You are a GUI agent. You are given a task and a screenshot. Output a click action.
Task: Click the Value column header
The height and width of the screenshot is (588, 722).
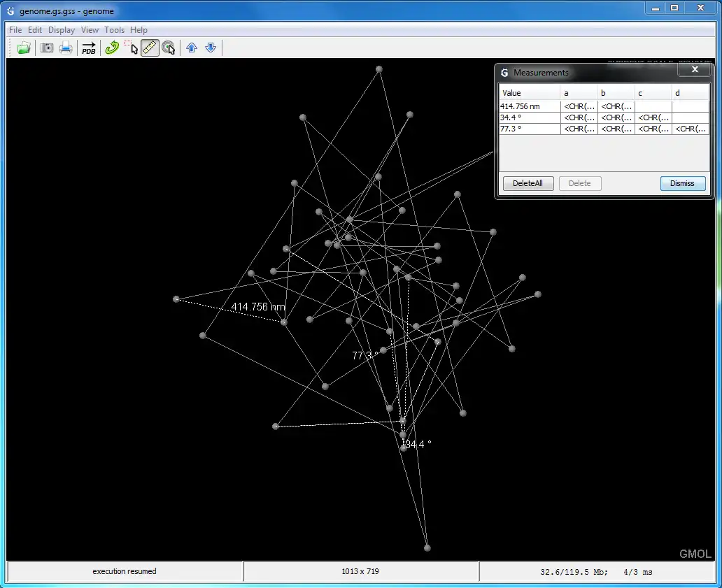pyautogui.click(x=530, y=93)
